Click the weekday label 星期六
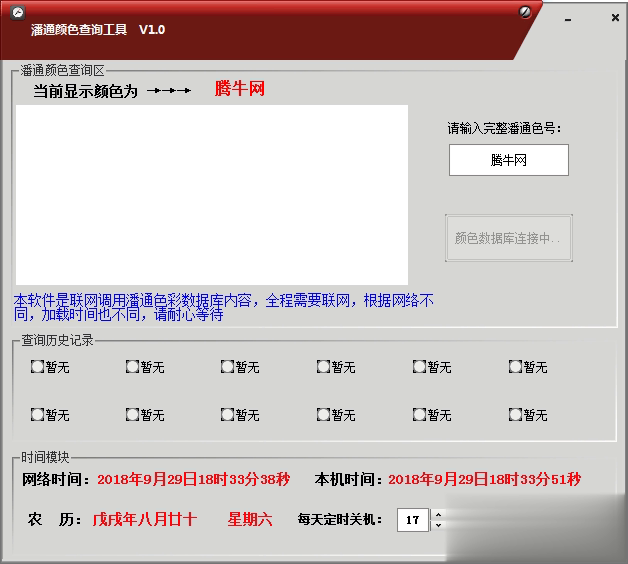628x564 pixels. [x=250, y=520]
